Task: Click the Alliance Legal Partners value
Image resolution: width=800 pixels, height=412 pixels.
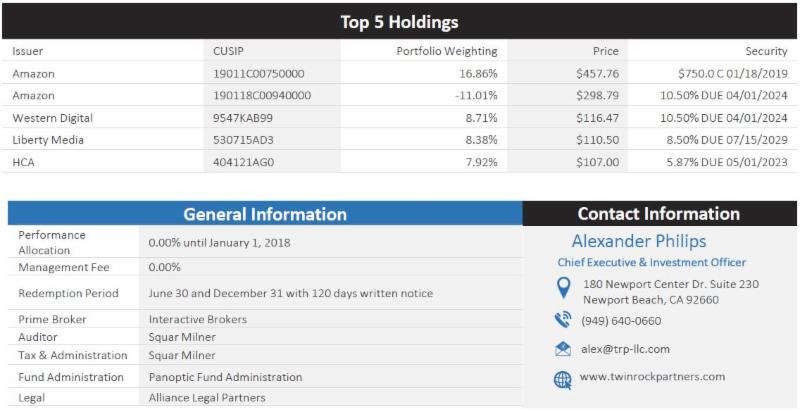Action: click(207, 398)
